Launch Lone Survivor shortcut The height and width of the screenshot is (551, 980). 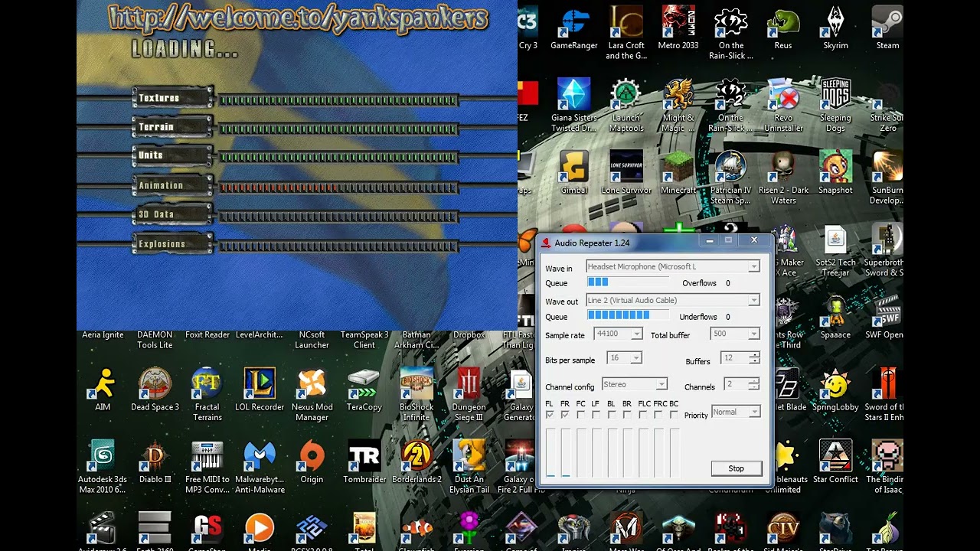coord(626,173)
